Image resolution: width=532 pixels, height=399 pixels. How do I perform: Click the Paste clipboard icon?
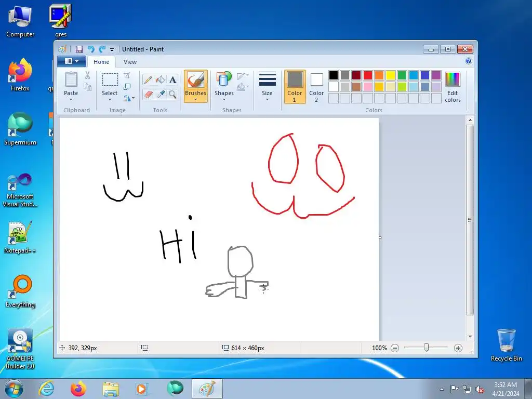tap(71, 79)
